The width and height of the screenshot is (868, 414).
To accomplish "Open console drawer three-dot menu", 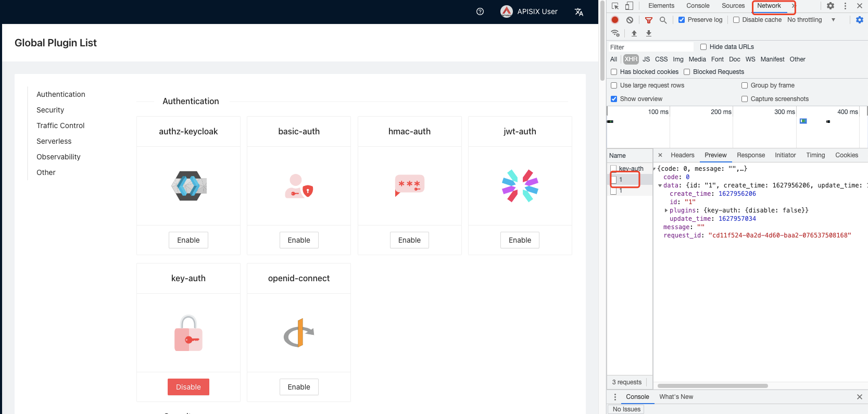I will click(615, 397).
